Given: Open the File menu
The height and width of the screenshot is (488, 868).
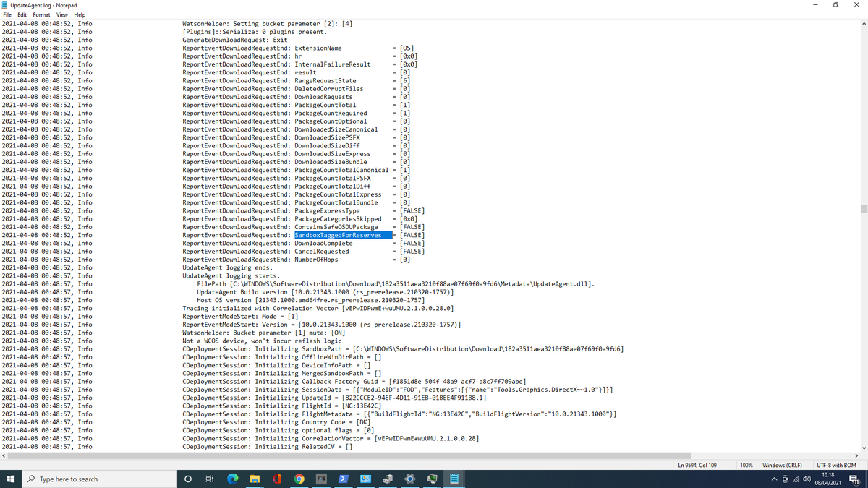Looking at the screenshot, I should tap(7, 14).
